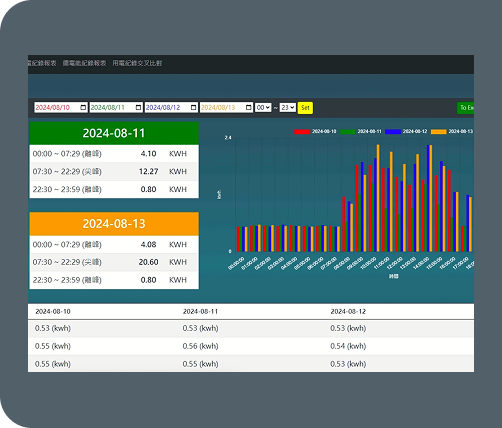502x428 pixels.
Task: Click the blue 2024/08/12 date field
Action: coord(171,107)
